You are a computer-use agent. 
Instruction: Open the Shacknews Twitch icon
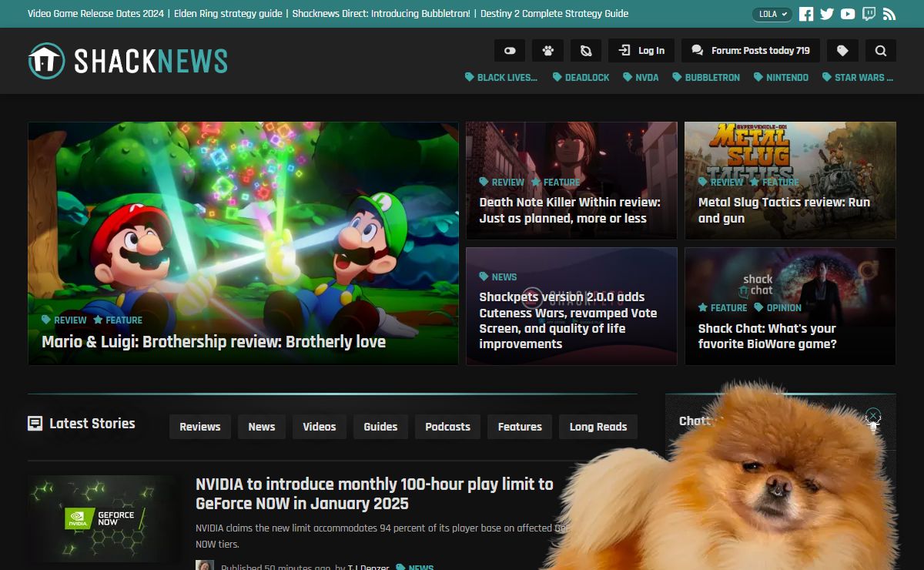point(869,14)
